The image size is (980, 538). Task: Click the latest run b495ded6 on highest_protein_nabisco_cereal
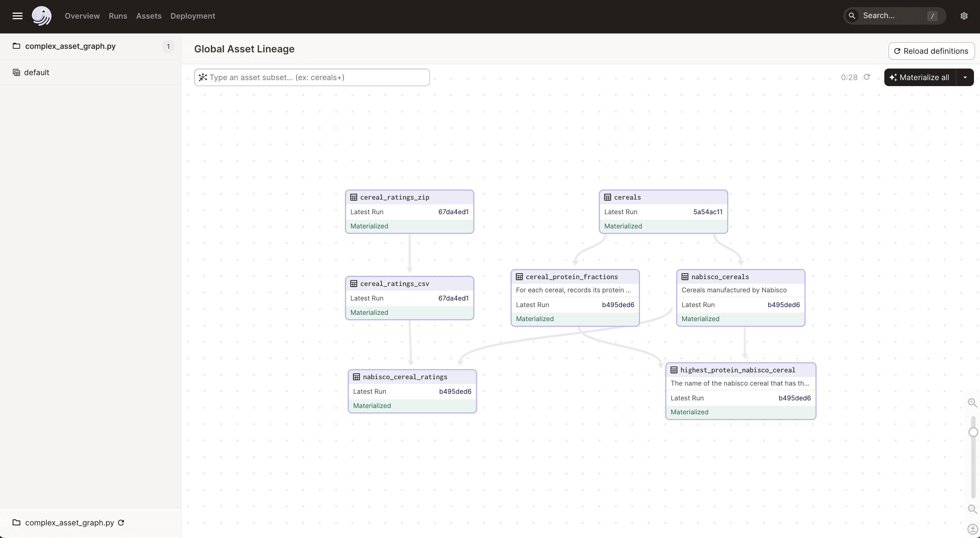(x=794, y=398)
